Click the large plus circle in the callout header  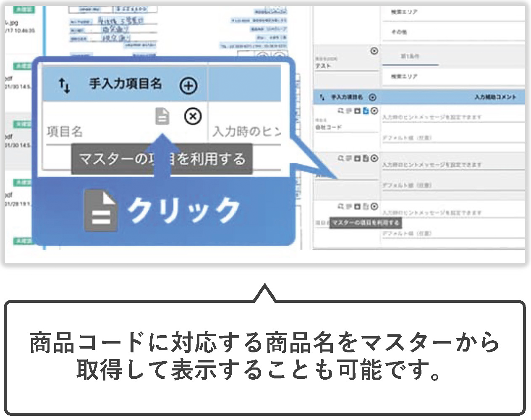[188, 86]
